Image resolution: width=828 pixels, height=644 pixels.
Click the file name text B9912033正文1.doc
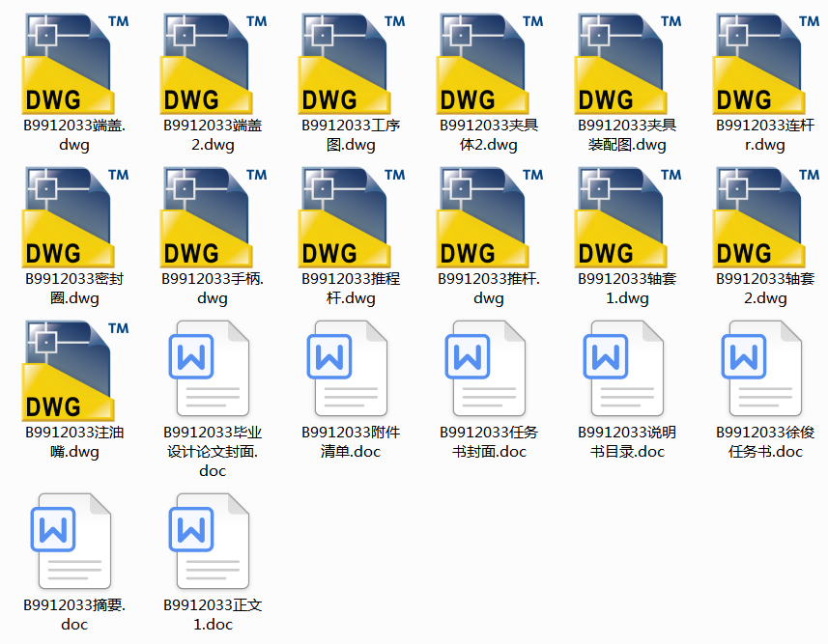[213, 615]
